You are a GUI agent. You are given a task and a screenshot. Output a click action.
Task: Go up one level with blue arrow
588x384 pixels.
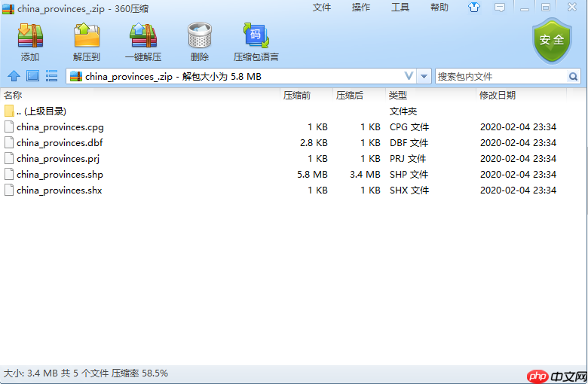pyautogui.click(x=14, y=76)
